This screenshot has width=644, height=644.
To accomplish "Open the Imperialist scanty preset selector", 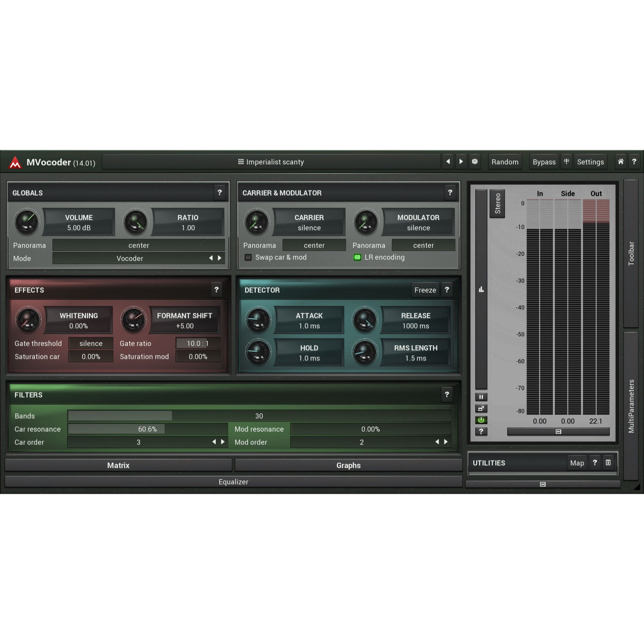I will (x=271, y=162).
